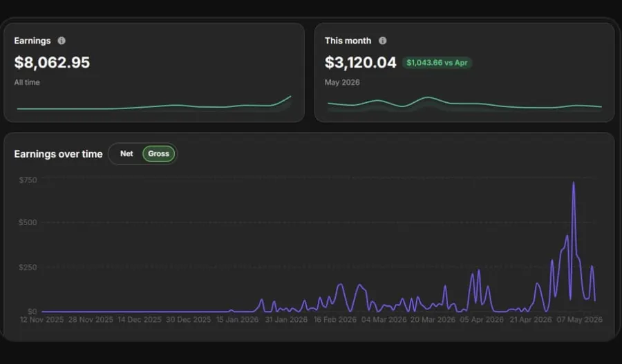
Task: Click the $750 y-axis label
Action: [x=28, y=180]
